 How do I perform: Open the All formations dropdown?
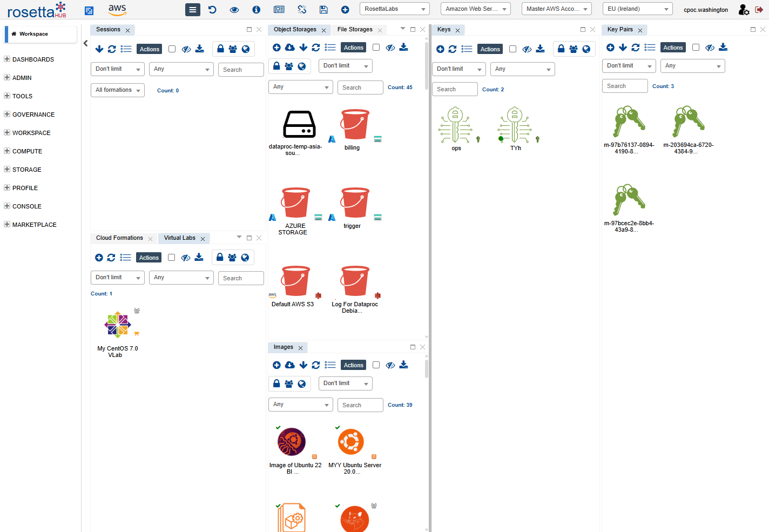click(x=117, y=90)
